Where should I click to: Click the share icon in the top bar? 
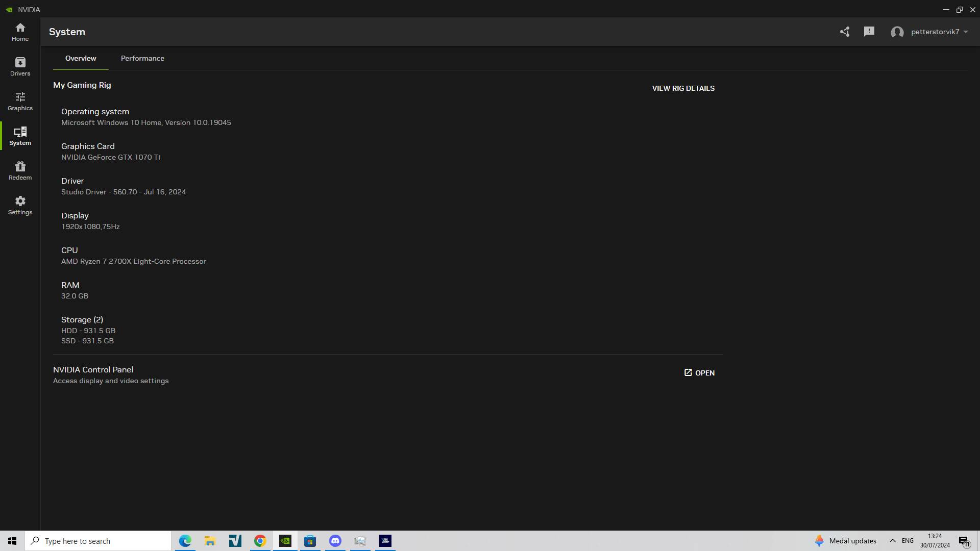(x=844, y=31)
